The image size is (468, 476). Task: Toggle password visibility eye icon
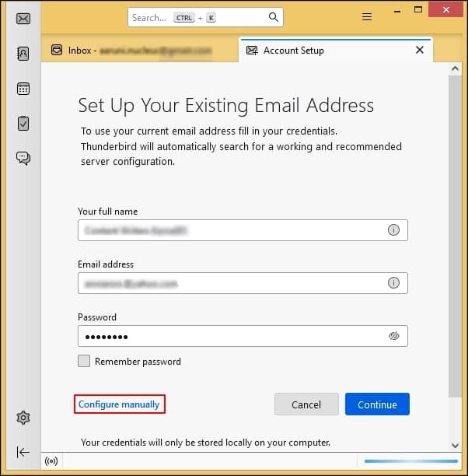(x=394, y=336)
